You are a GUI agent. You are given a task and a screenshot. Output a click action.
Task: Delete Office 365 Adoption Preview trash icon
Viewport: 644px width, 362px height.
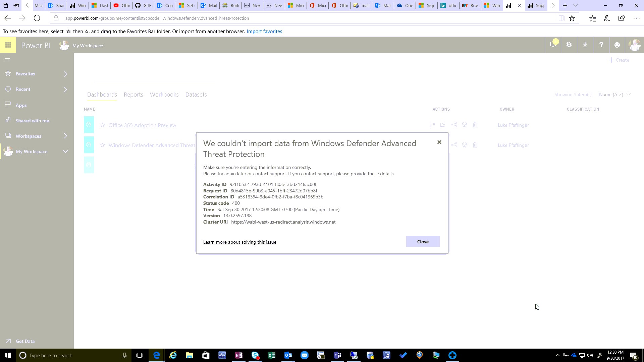pos(475,125)
